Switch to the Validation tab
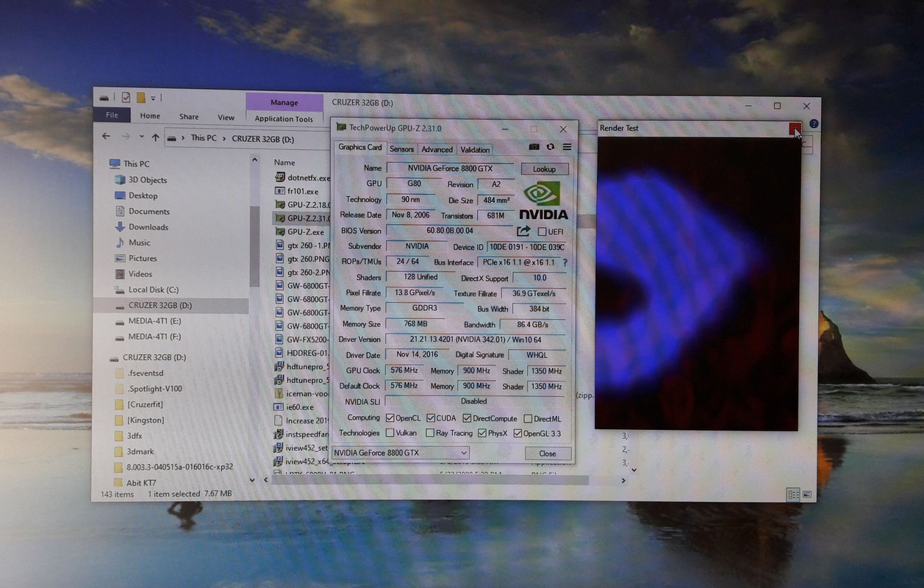This screenshot has width=924, height=588. [475, 149]
